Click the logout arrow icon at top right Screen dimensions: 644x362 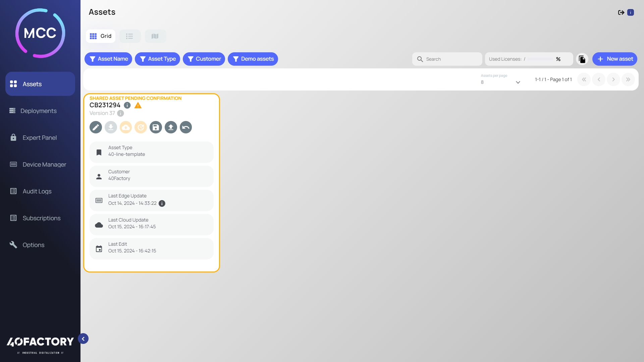pyautogui.click(x=621, y=12)
